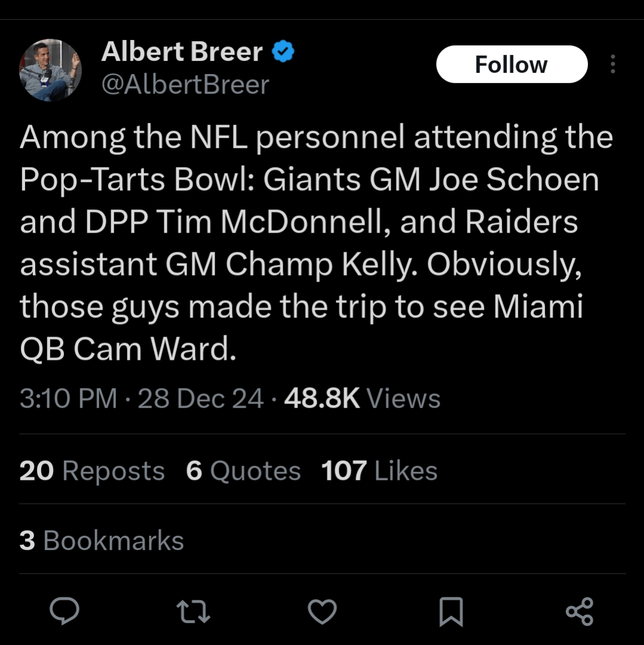The height and width of the screenshot is (645, 644).
Task: Like the post with the heart icon
Action: pyautogui.click(x=322, y=612)
